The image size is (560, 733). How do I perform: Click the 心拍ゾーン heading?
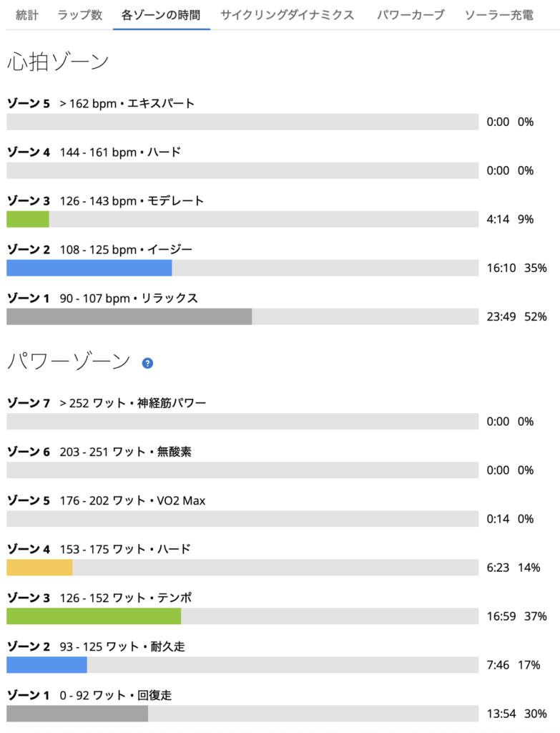coord(58,62)
